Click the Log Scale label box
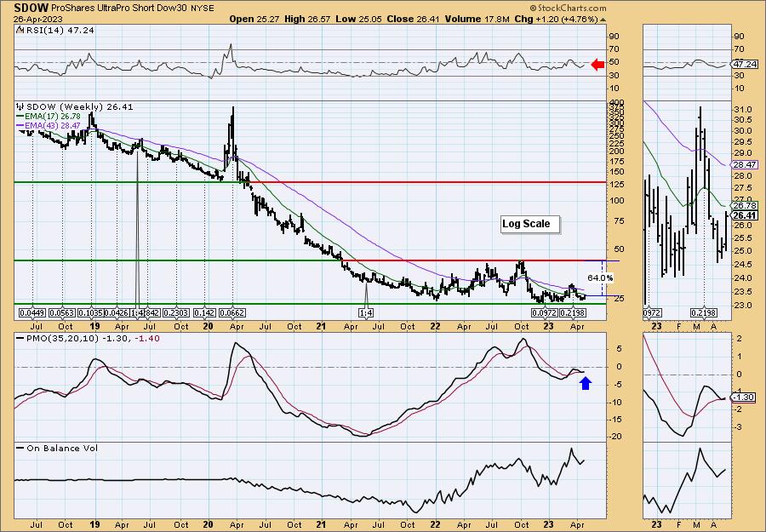This screenshot has height=532, width=766. 530,224
